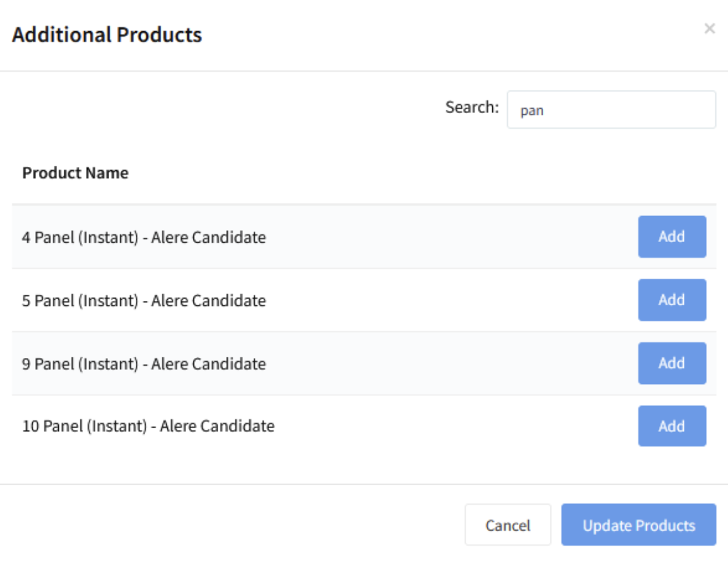The image size is (728, 561).
Task: Select the 9 Panel (Instant) product name
Action: click(144, 364)
